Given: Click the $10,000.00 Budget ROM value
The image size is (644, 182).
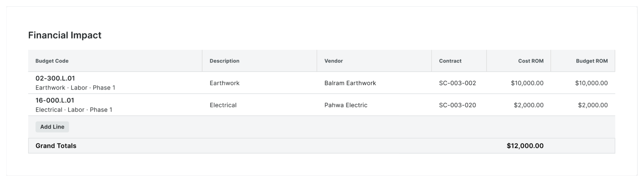Looking at the screenshot, I should 591,83.
